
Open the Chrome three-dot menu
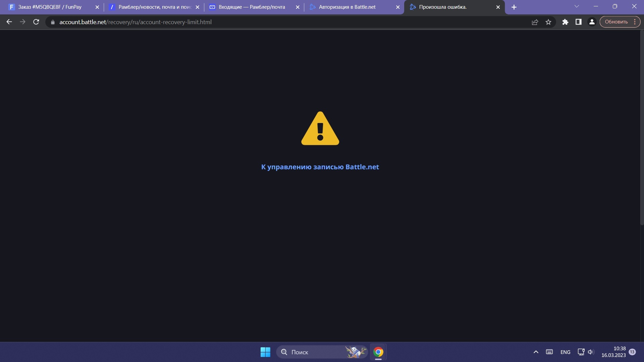coord(635,22)
